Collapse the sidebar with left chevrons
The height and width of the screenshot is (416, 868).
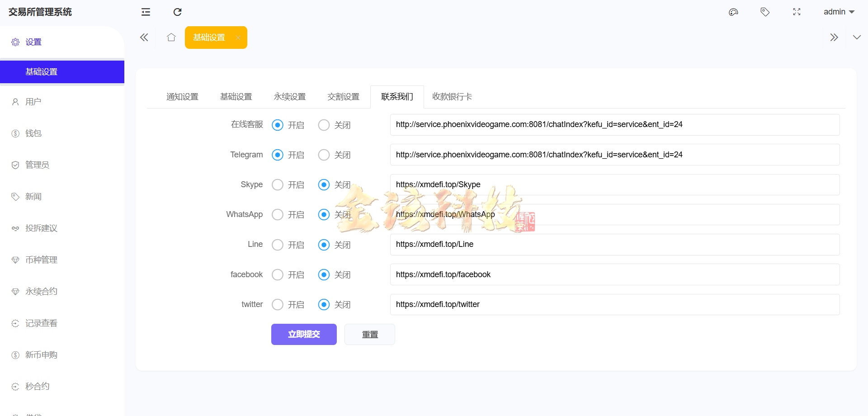click(x=144, y=37)
